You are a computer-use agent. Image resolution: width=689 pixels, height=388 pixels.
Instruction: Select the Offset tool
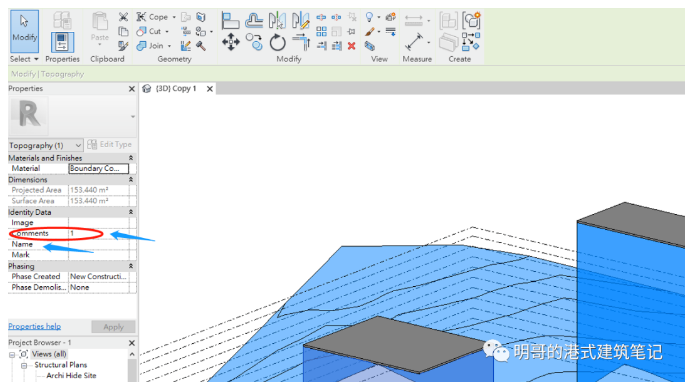click(x=254, y=21)
